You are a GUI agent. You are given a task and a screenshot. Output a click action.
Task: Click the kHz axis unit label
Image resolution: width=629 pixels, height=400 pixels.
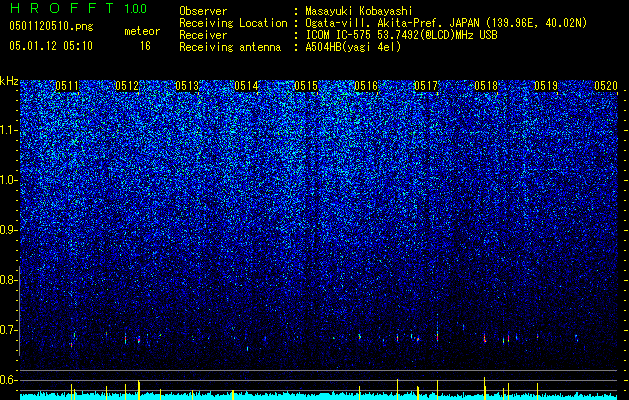pos(9,82)
